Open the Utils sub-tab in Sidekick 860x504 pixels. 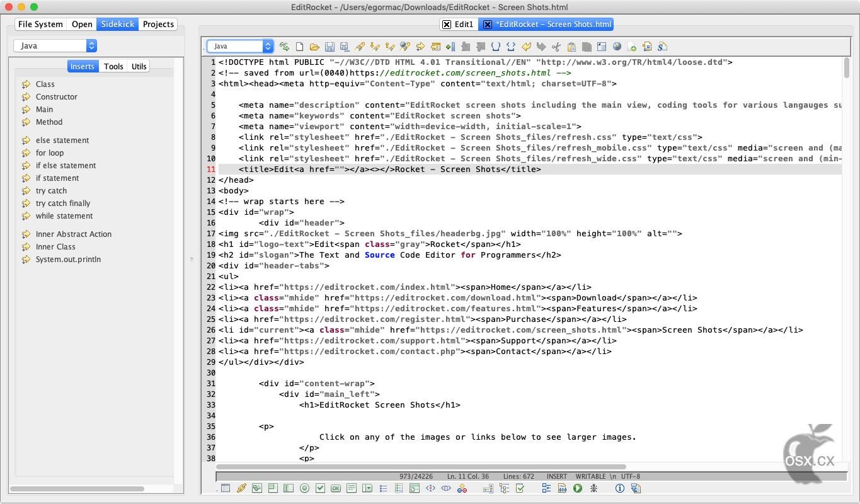(139, 66)
